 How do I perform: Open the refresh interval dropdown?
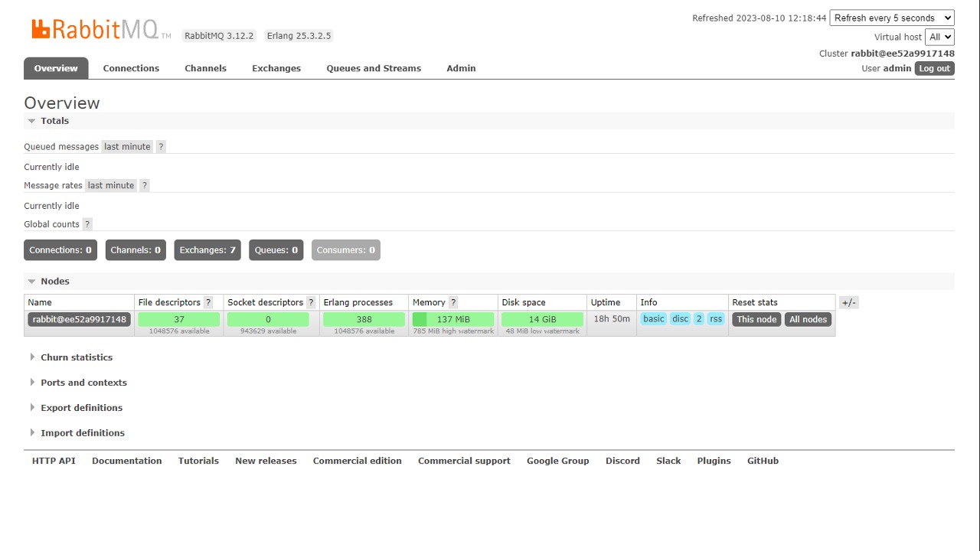891,18
